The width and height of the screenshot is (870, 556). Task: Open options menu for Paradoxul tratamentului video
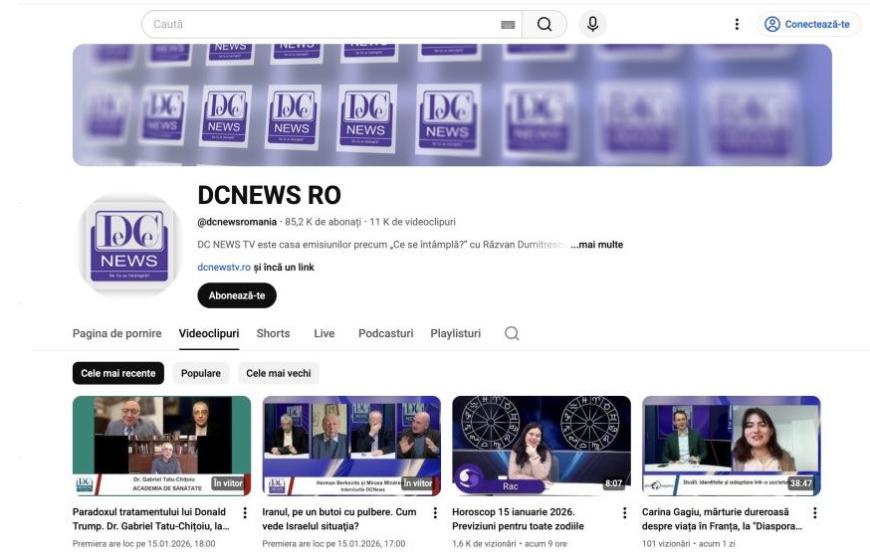[245, 513]
